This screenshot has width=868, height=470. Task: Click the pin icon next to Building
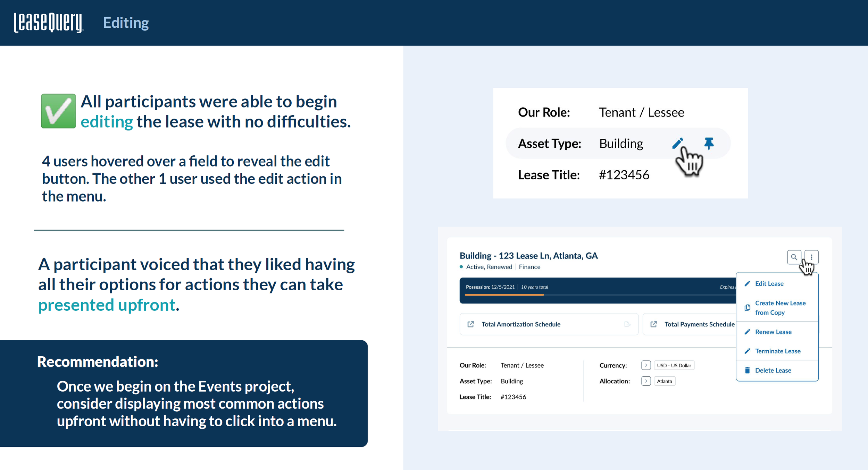click(x=709, y=143)
